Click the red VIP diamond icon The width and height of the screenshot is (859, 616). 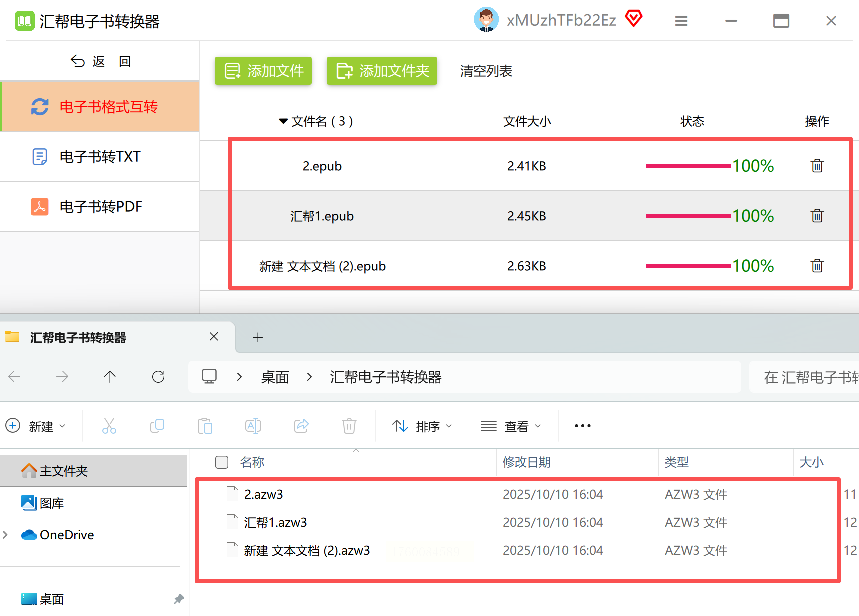pyautogui.click(x=634, y=19)
